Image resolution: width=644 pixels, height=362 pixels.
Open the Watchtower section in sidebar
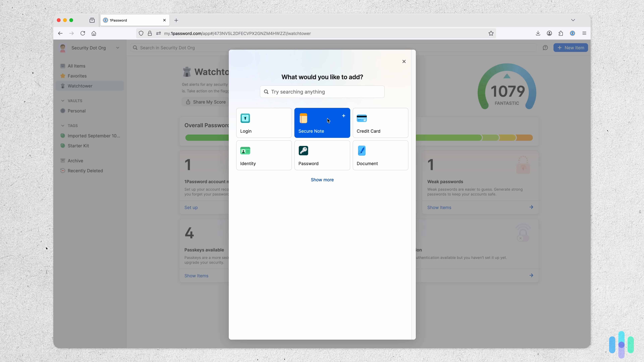80,86
